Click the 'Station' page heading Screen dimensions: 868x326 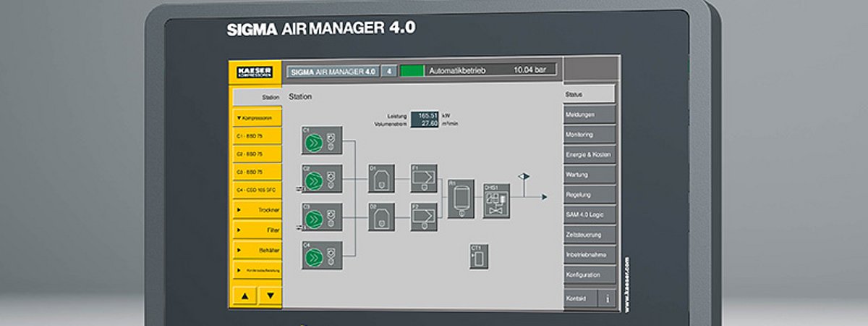pyautogui.click(x=300, y=96)
